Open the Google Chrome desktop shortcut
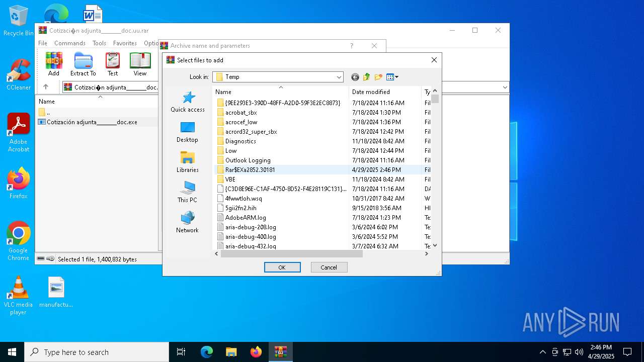This screenshot has height=362, width=644. coord(19,241)
